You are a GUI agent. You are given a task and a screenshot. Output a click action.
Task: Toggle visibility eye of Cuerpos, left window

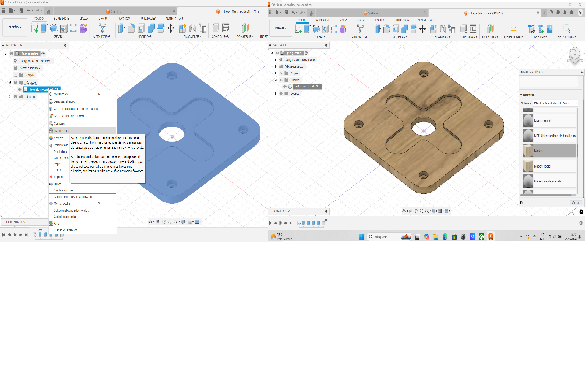point(16,82)
